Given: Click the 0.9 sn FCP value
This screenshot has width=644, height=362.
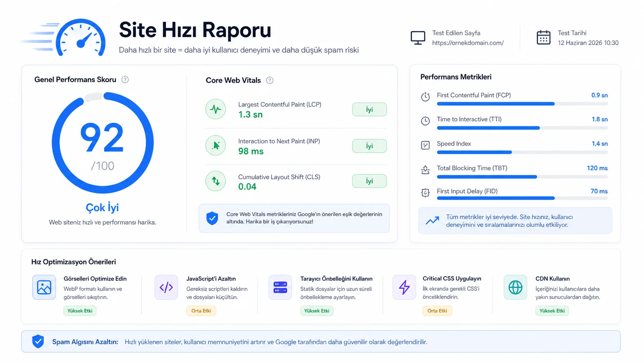Looking at the screenshot, I should (599, 95).
